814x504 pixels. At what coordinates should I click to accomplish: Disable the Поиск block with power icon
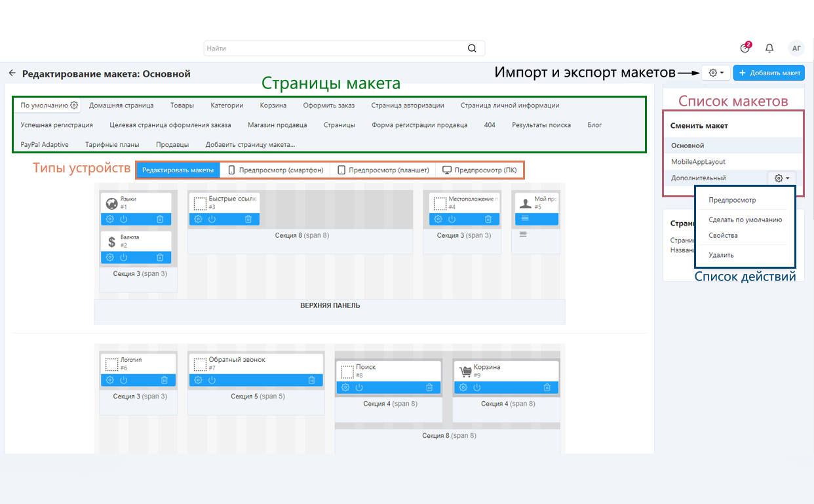coord(359,387)
